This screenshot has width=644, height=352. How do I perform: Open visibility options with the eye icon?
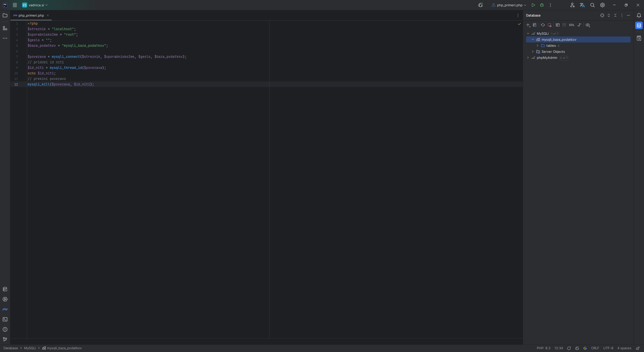coord(588,25)
